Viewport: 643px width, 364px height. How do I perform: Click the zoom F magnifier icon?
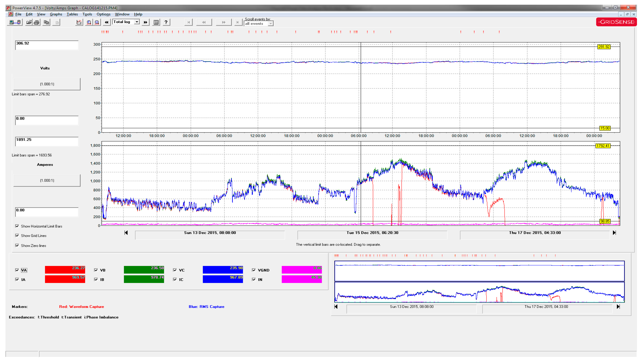[x=89, y=22]
